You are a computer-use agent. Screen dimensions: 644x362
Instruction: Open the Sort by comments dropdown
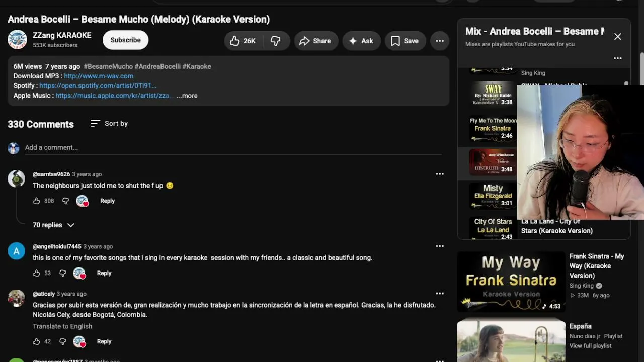(109, 123)
